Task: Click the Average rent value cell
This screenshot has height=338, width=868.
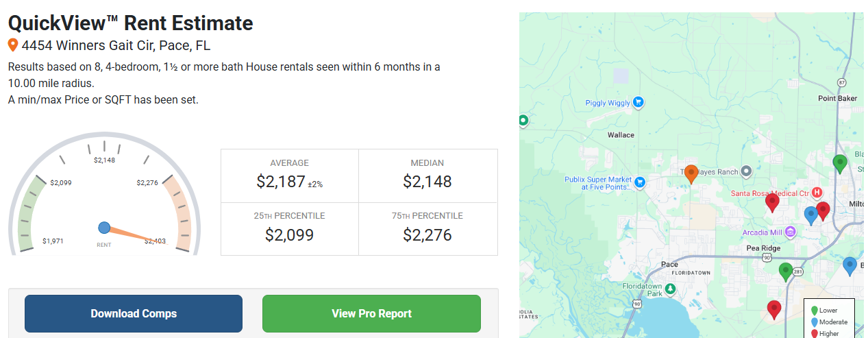Action: click(289, 176)
